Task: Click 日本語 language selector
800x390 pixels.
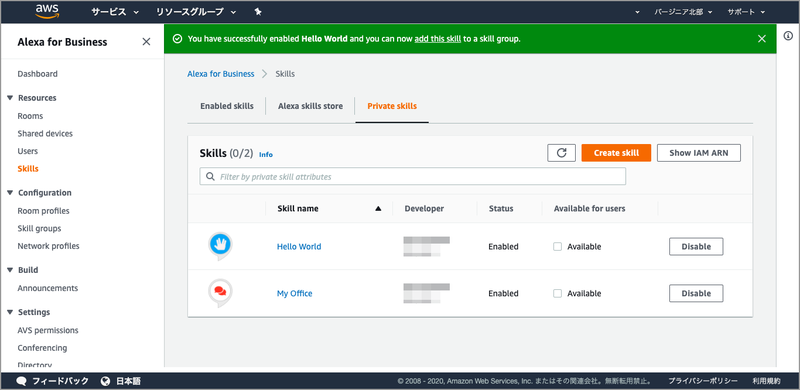Action: (129, 381)
